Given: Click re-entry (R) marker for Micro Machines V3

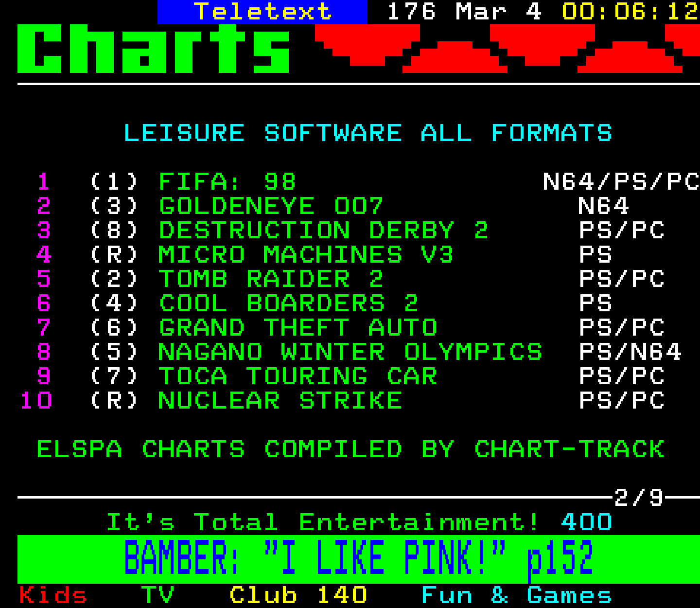Looking at the screenshot, I should (x=114, y=255).
